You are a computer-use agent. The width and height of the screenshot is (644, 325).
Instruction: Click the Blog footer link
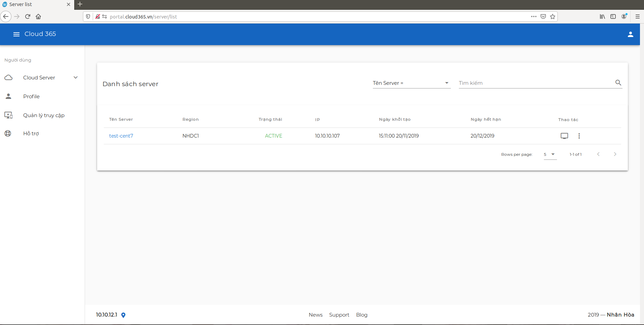(361, 315)
